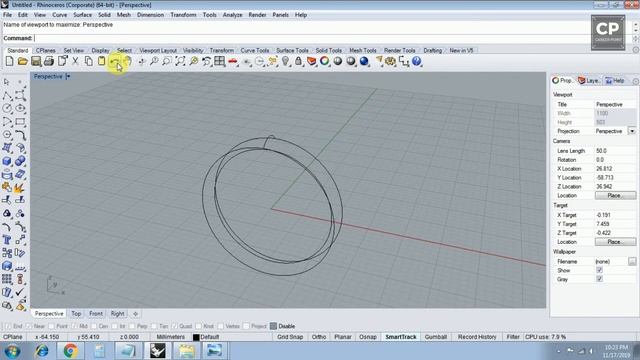Toggle the Mid osnap checkbox
Viewport: 640px width, 360px height.
(x=74, y=326)
